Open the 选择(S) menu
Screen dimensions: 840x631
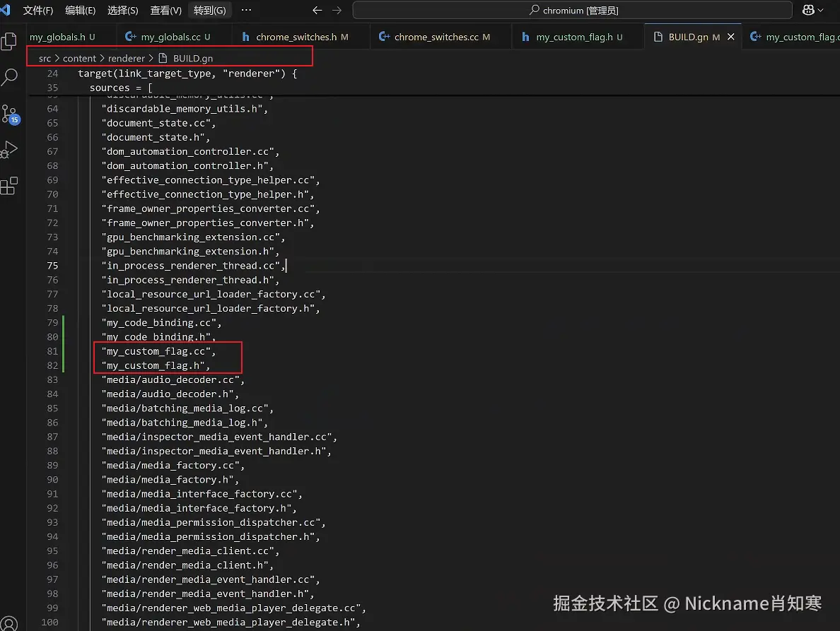(x=123, y=10)
